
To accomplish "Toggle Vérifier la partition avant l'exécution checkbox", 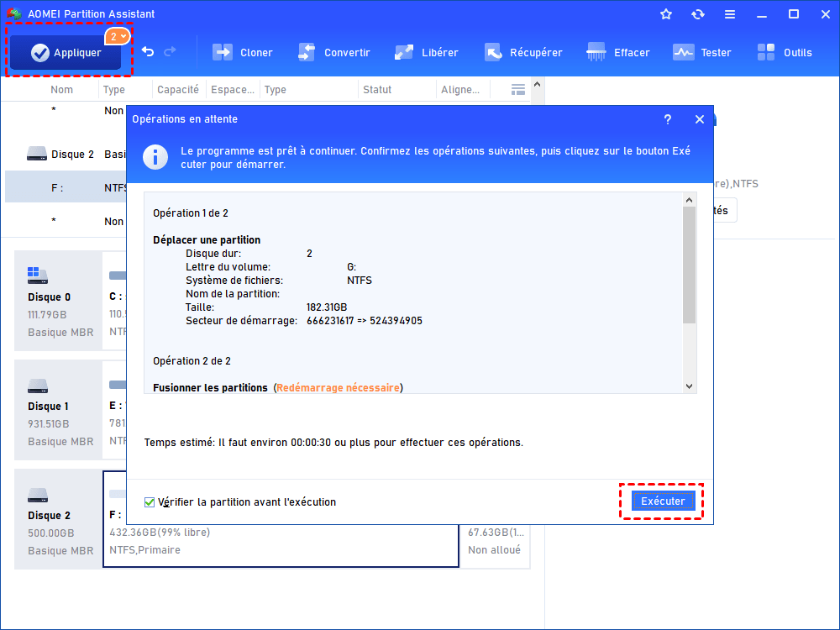I will (150, 502).
